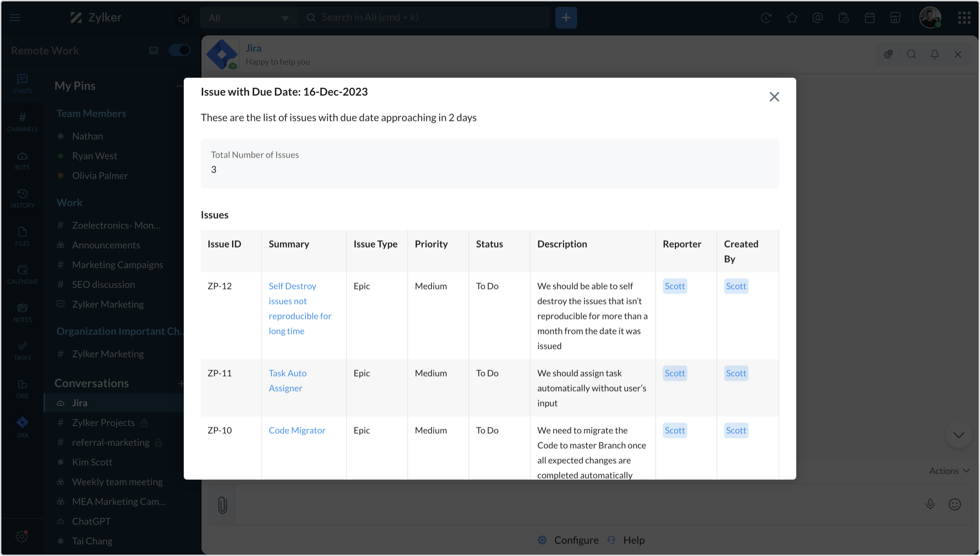Click the microphone voice message icon
This screenshot has height=556, width=980.
pos(930,504)
